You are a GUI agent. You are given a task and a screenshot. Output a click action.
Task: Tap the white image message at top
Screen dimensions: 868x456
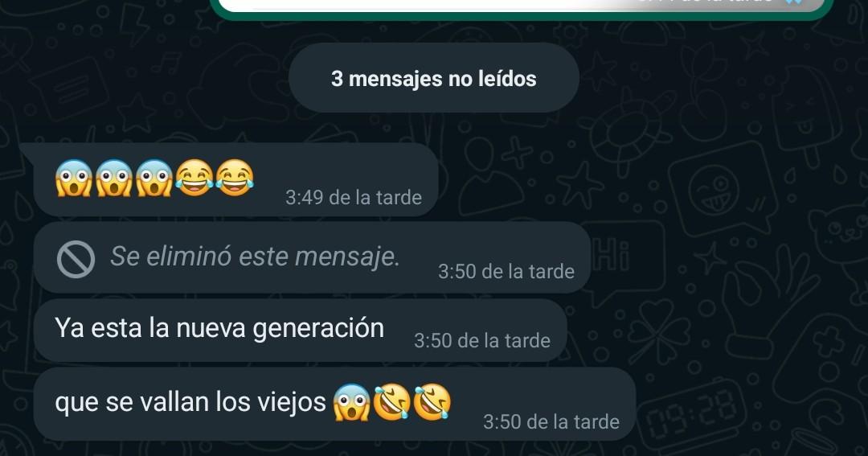tap(520, 6)
